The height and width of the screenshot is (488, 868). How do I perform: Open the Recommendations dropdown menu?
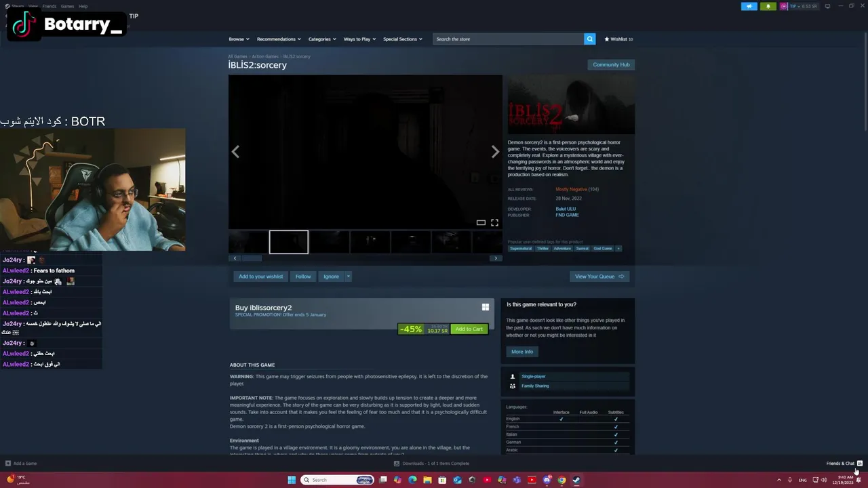(x=279, y=39)
